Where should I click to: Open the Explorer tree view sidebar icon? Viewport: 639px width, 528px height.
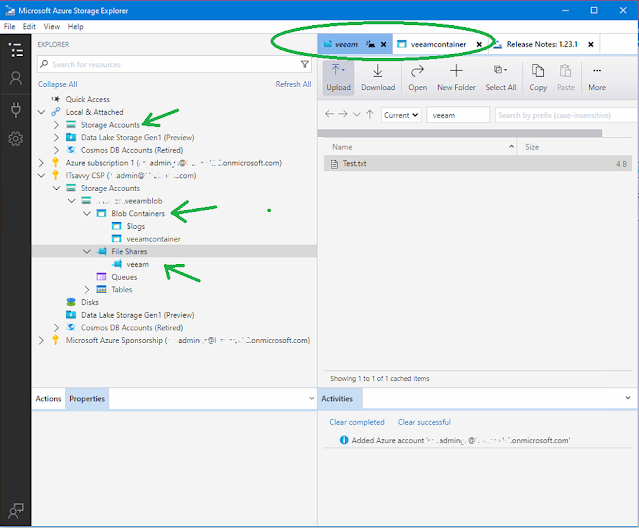pos(15,50)
